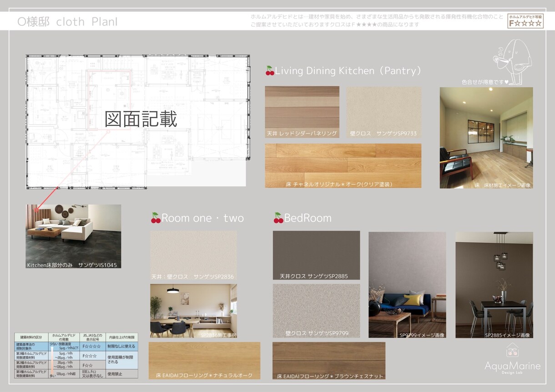Click the cherry icon beside BedRoom

(x=278, y=218)
